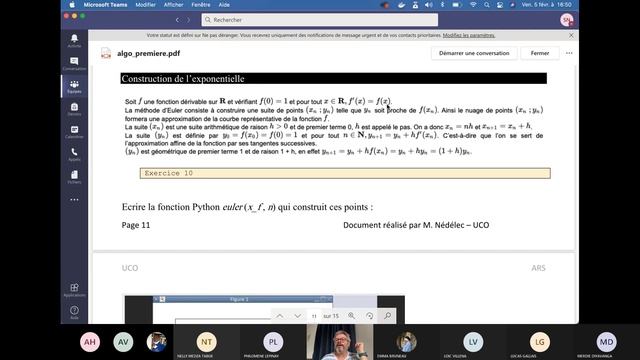This screenshot has width=640, height=360.
Task: Click Démarrer une conversation button
Action: pyautogui.click(x=474, y=53)
